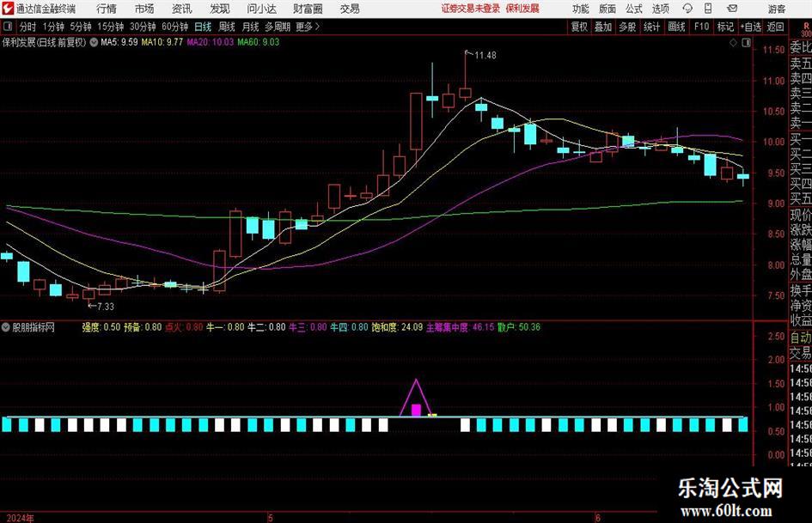The image size is (812, 523).
Task: Open the 行情 menu
Action: [x=107, y=9]
